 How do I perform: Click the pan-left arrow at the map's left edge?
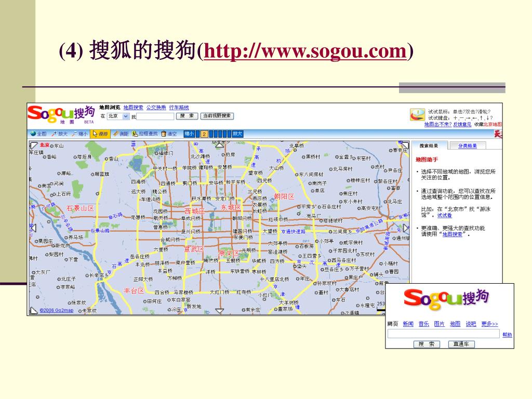(x=33, y=228)
